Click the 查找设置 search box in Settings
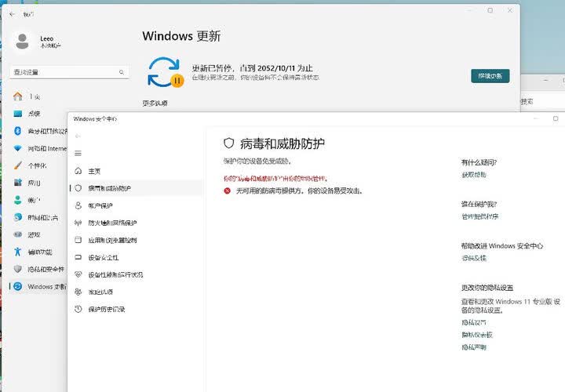565x392 pixels. coord(69,72)
